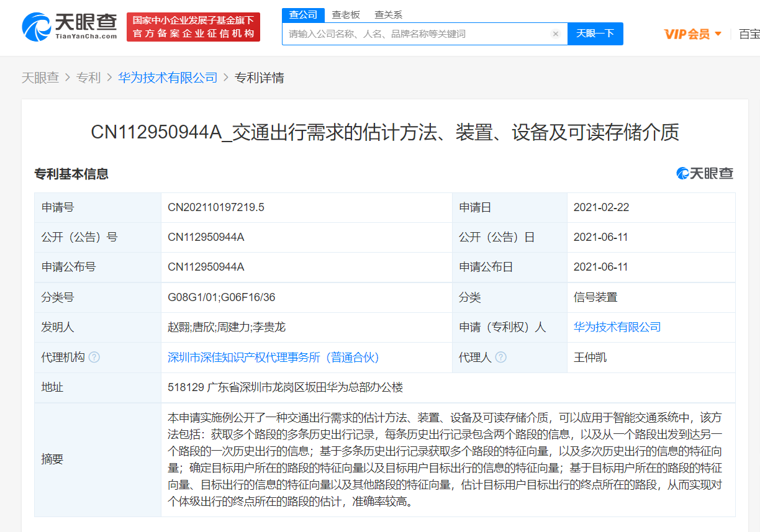Expand the VIP会员 dropdown arrow
Image resolution: width=760 pixels, height=532 pixels.
718,34
